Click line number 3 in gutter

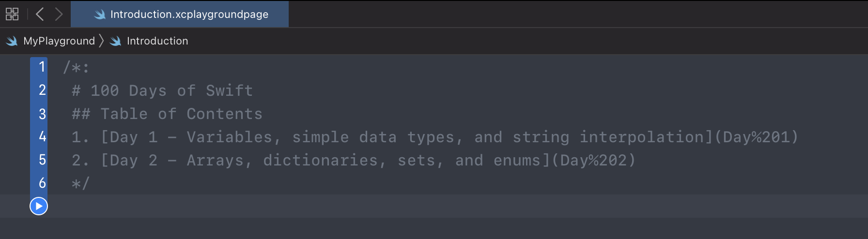tap(42, 114)
